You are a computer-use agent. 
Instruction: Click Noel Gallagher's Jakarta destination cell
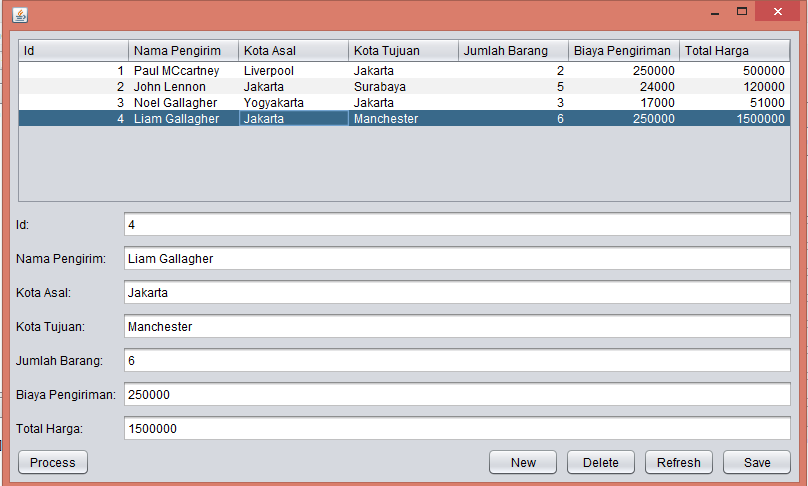[x=403, y=102]
